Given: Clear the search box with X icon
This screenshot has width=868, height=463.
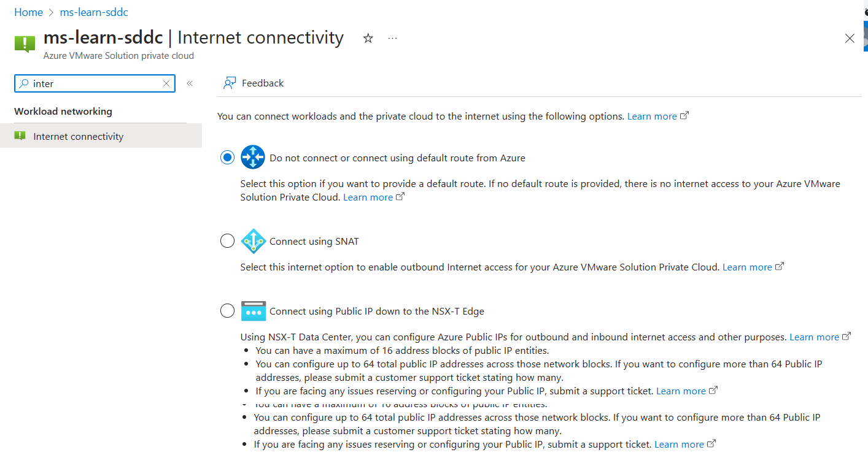Looking at the screenshot, I should pyautogui.click(x=166, y=83).
